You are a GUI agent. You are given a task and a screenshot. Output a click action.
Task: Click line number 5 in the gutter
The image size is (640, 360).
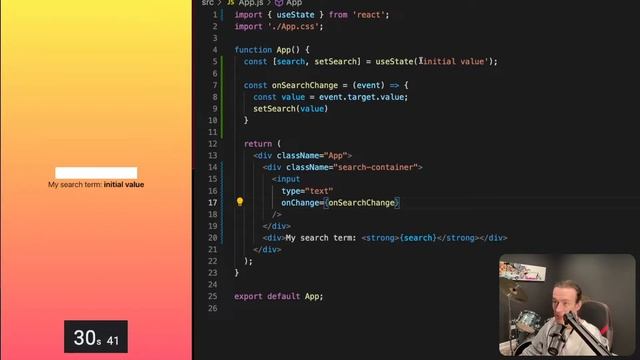pos(215,62)
